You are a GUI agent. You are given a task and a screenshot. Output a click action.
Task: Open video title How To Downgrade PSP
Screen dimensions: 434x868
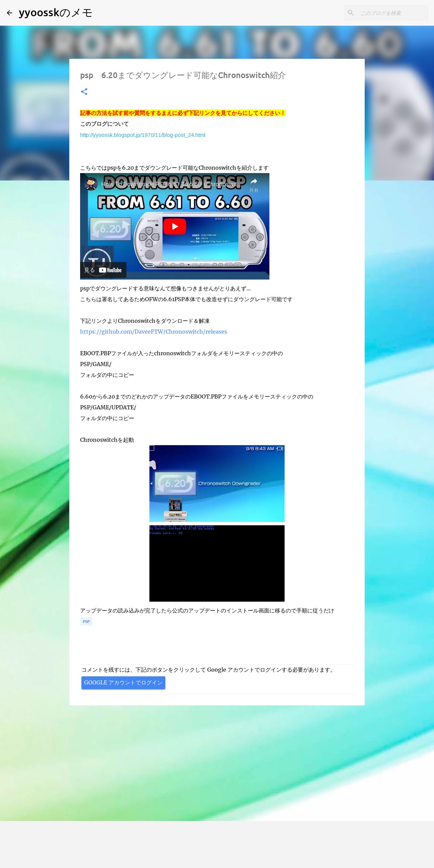click(x=171, y=184)
